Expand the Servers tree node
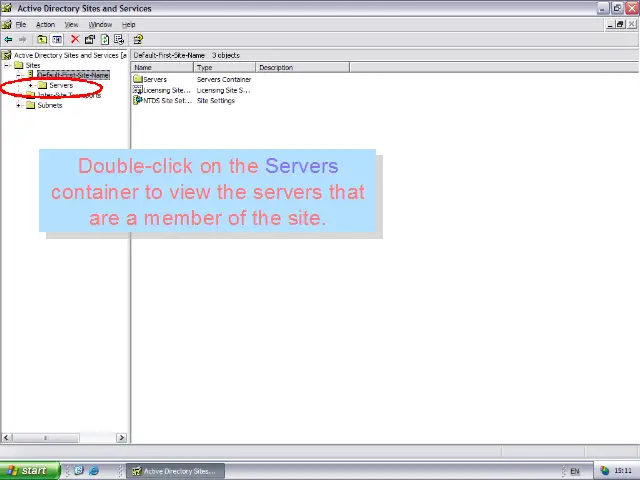The width and height of the screenshot is (640, 480). (31, 85)
